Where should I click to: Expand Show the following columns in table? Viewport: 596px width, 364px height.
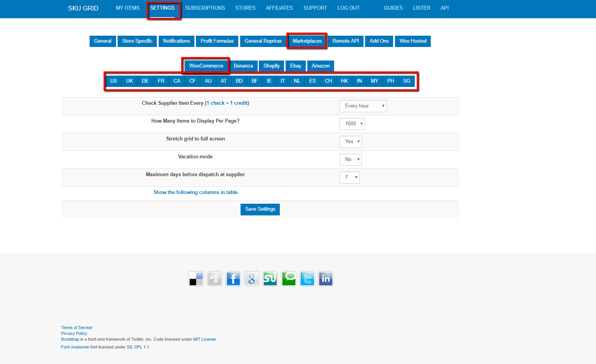click(x=196, y=192)
